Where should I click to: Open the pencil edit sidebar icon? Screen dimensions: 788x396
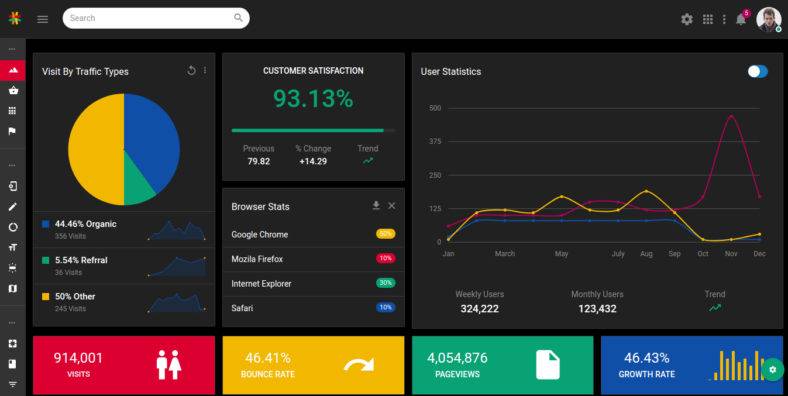[x=13, y=207]
